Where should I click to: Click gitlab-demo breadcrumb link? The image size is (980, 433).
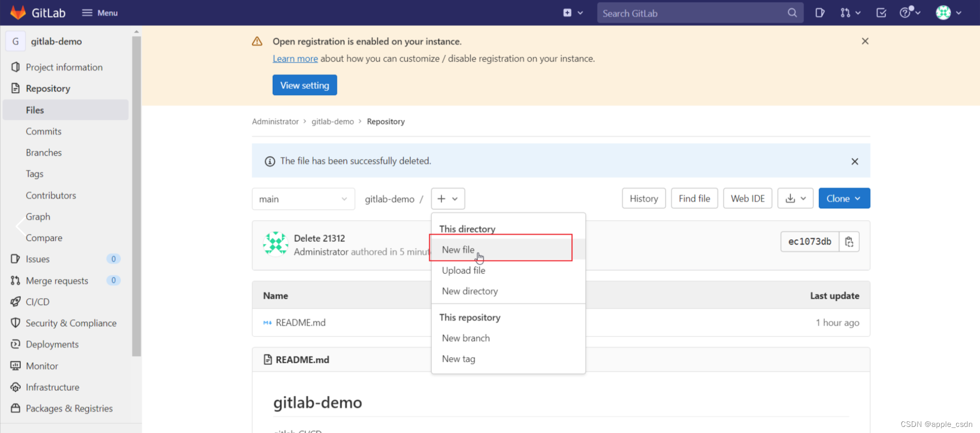pyautogui.click(x=333, y=121)
